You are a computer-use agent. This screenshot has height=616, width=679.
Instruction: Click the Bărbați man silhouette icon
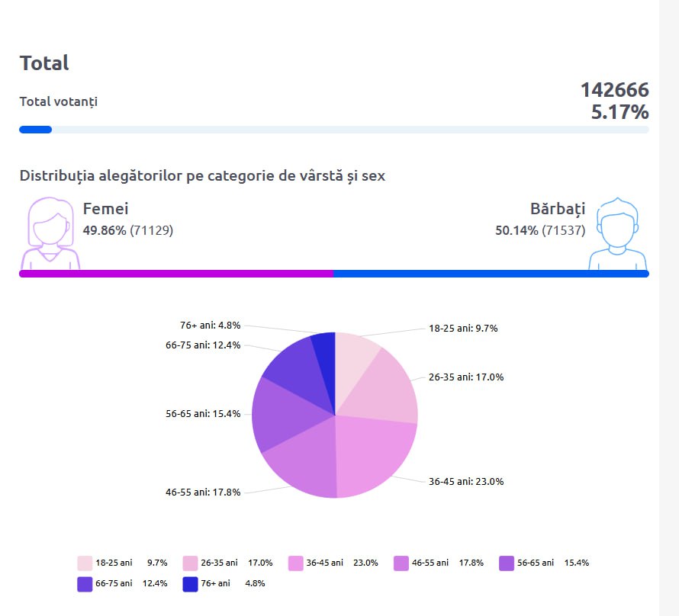pos(617,233)
